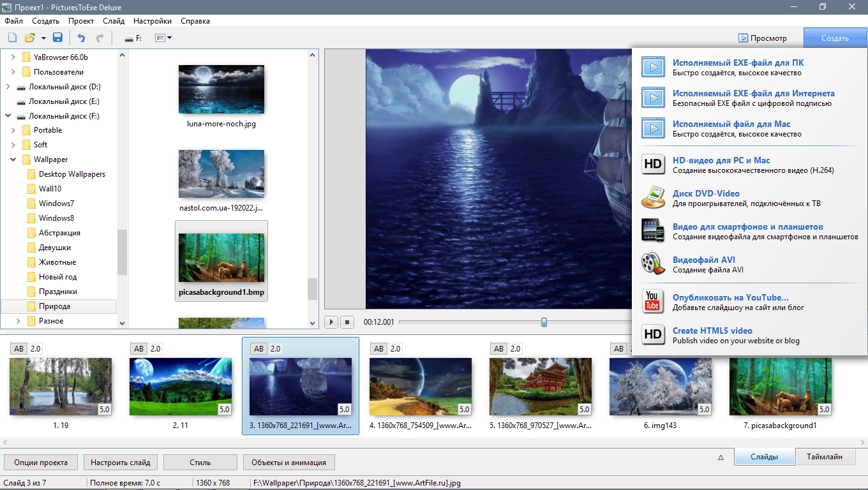Image resolution: width=868 pixels, height=490 pixels.
Task: Save the project with floppy icon
Action: click(57, 38)
